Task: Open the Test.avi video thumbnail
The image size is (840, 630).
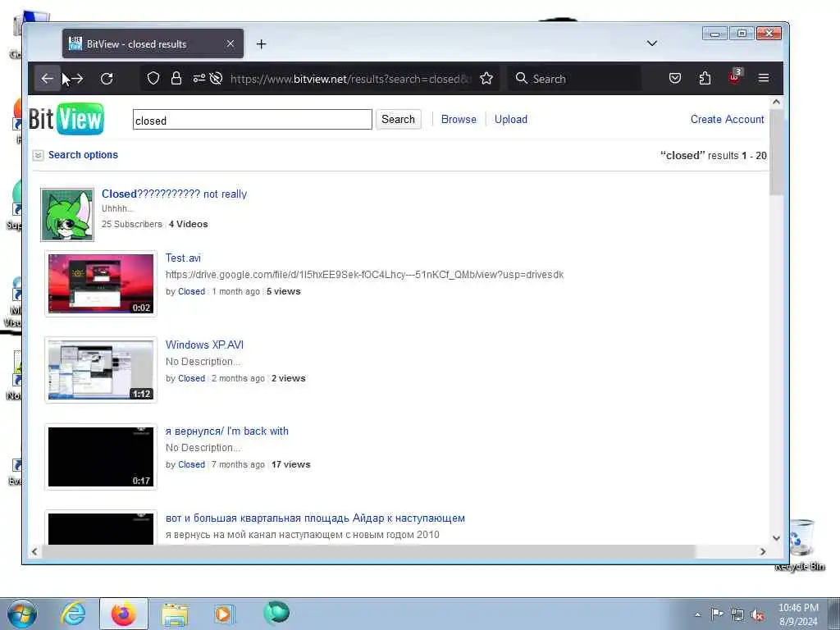Action: coord(101,283)
